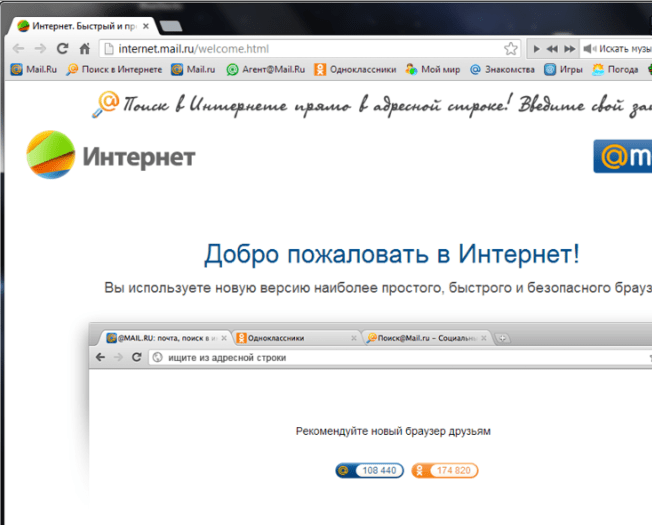Skip to previous music track
This screenshot has width=652, height=525.
pos(551,48)
